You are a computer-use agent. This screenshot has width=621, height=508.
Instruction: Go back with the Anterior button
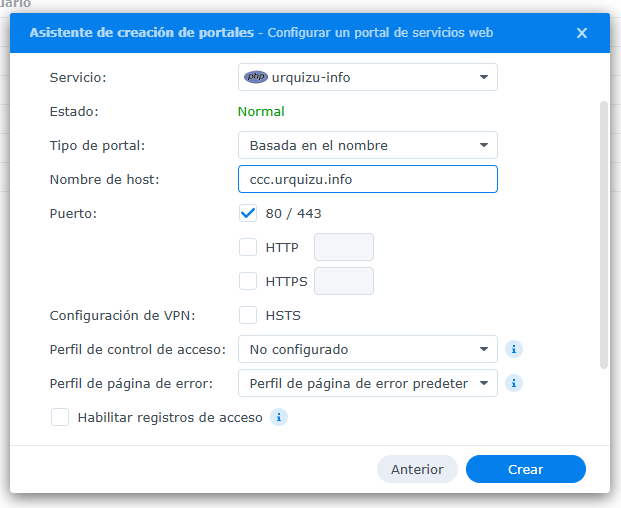pyautogui.click(x=417, y=469)
